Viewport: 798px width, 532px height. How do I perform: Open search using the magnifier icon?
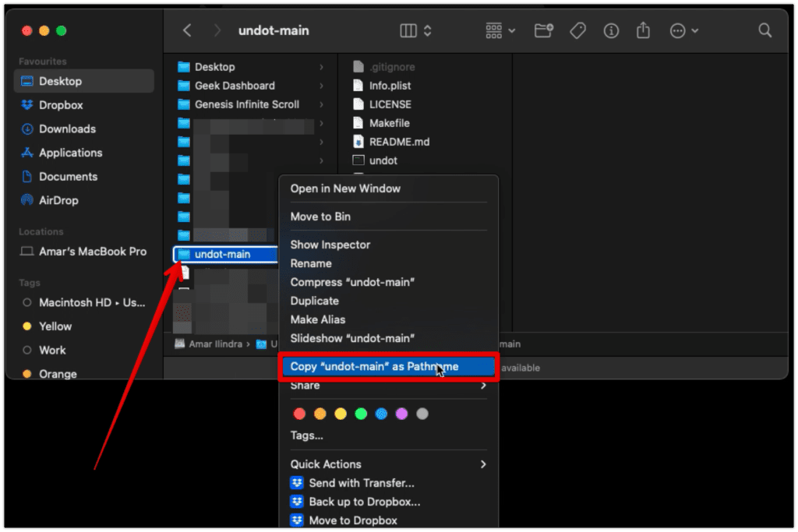(x=764, y=30)
